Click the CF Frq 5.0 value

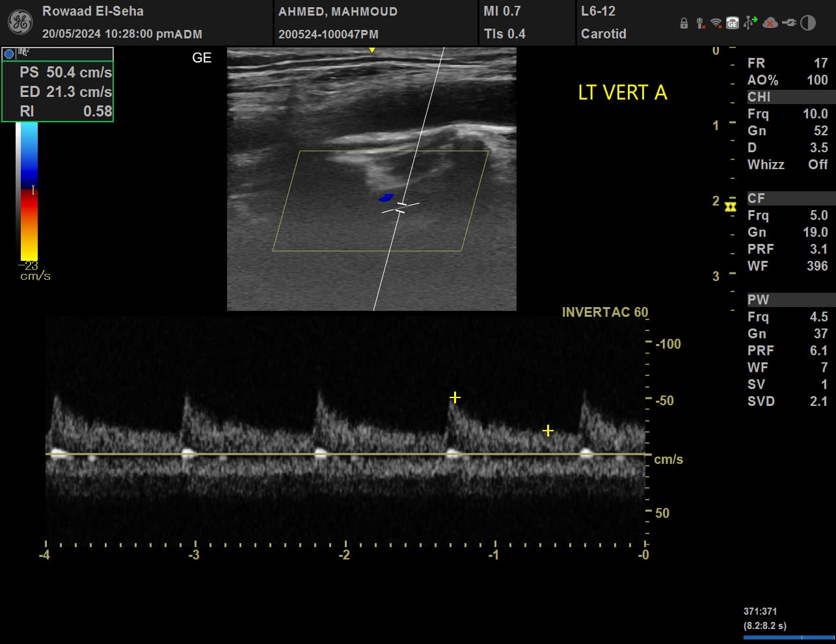click(x=788, y=215)
